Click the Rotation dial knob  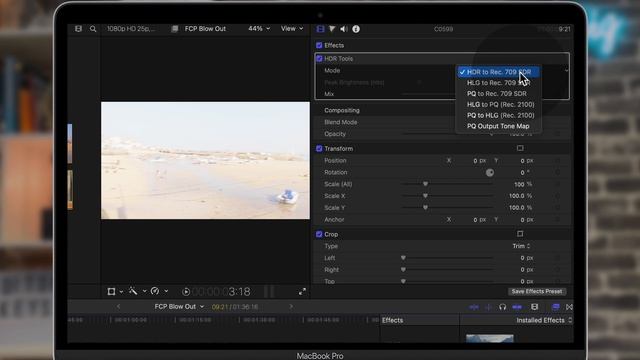(490, 173)
